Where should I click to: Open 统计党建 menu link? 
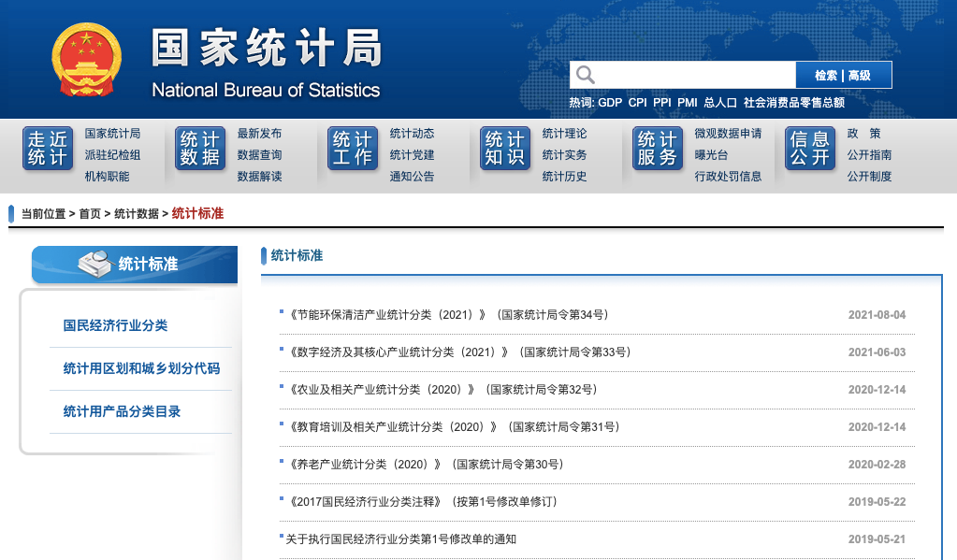tap(412, 155)
